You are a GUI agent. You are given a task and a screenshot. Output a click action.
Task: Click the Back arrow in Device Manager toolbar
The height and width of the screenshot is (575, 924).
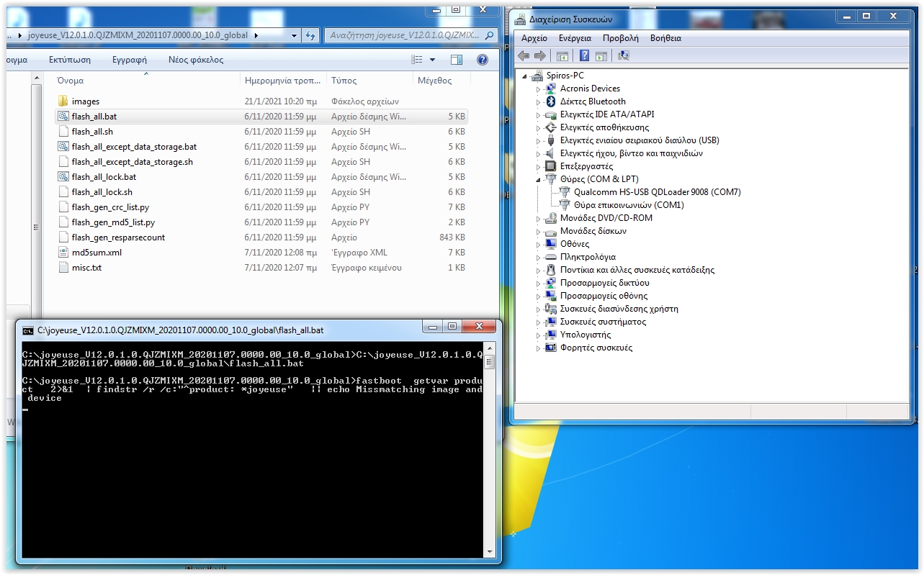point(524,55)
